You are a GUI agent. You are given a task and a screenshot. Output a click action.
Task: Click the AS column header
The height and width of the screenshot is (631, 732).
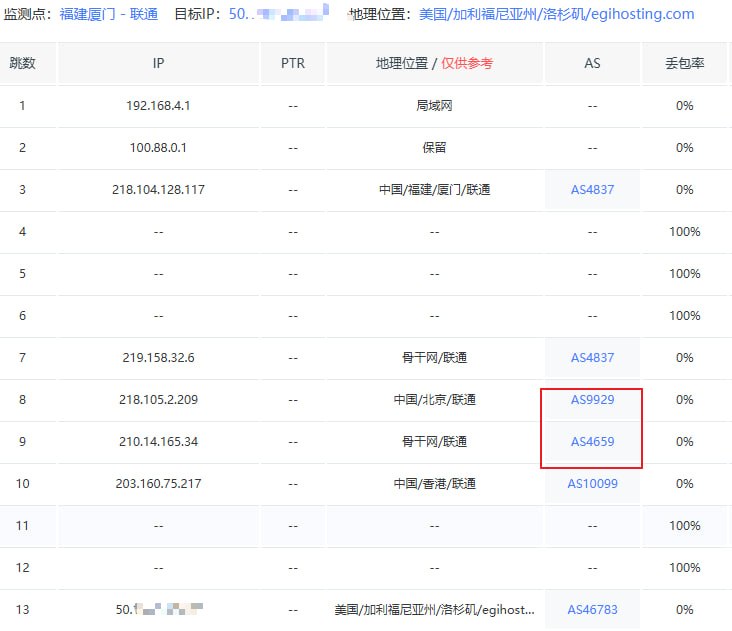click(592, 63)
